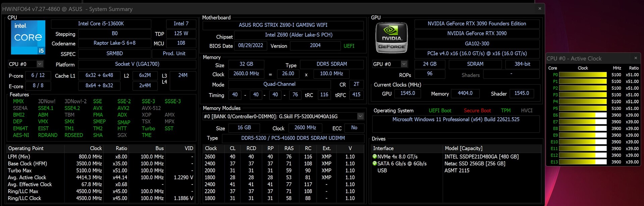Viewport: 644px width, 206px height.
Task: Click the B0 stepping value
Action: coord(115,33)
